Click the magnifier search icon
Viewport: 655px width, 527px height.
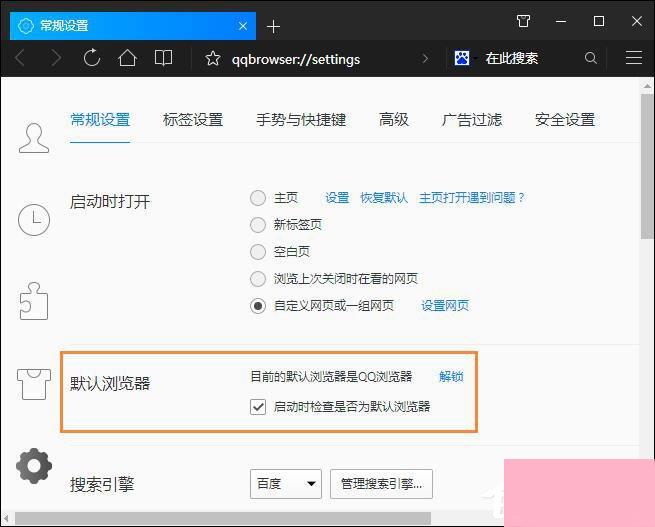(x=591, y=58)
